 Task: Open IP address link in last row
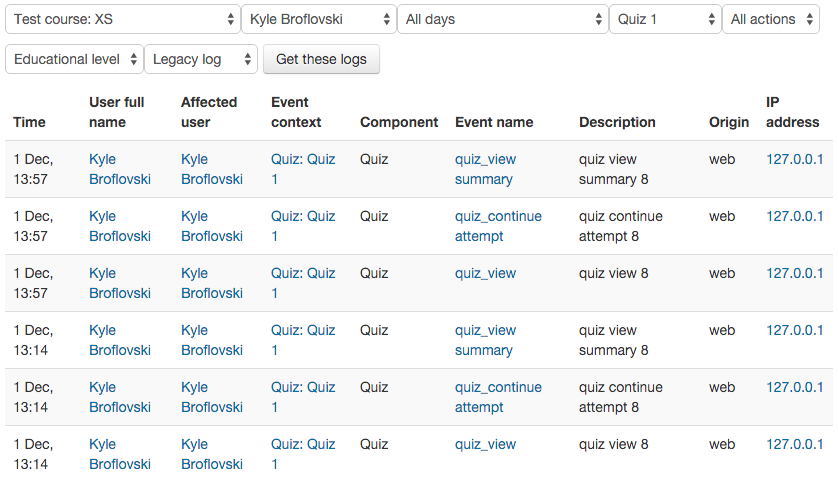[x=794, y=444]
